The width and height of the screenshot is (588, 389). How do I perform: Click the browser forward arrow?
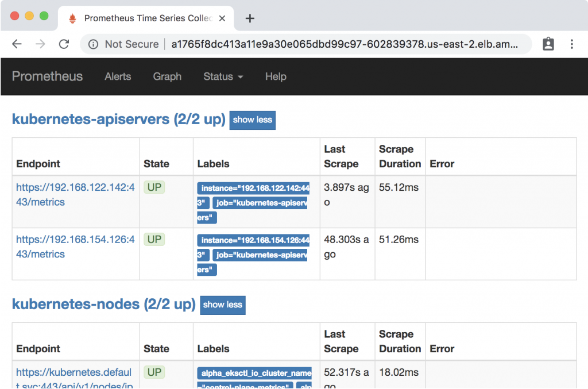(x=40, y=44)
